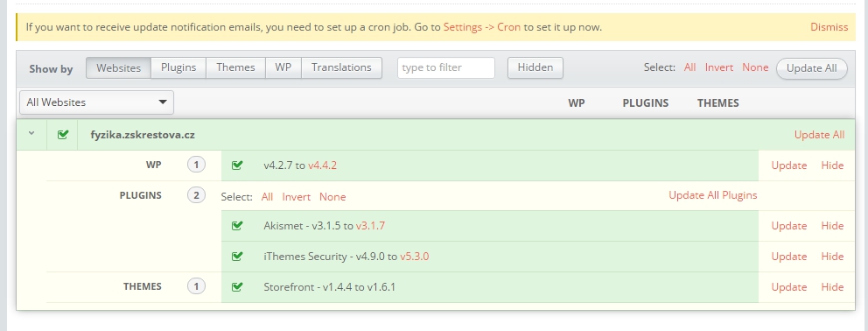Click Invert in plugins selection
Screen dimensions: 868x331
pos(296,197)
